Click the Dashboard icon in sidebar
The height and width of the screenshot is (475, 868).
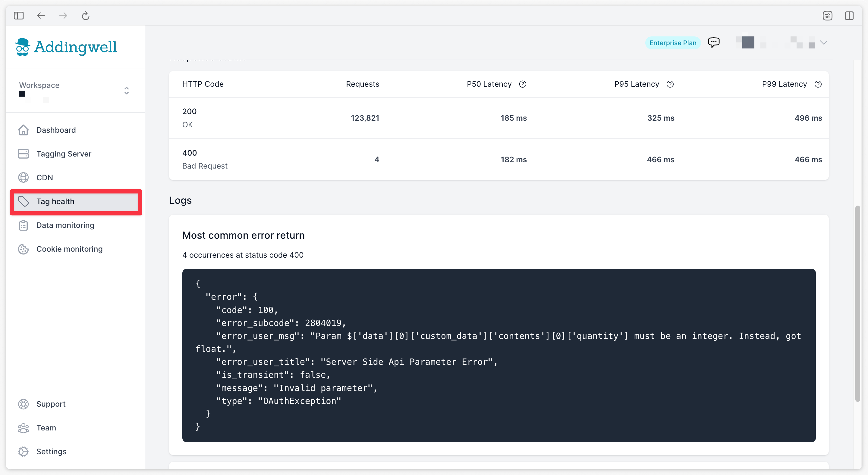coord(24,130)
